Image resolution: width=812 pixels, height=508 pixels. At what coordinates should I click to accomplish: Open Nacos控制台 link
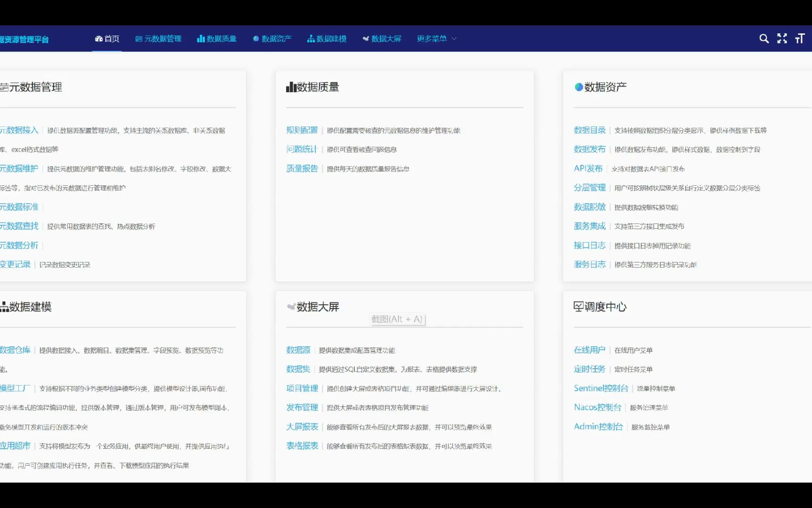598,407
